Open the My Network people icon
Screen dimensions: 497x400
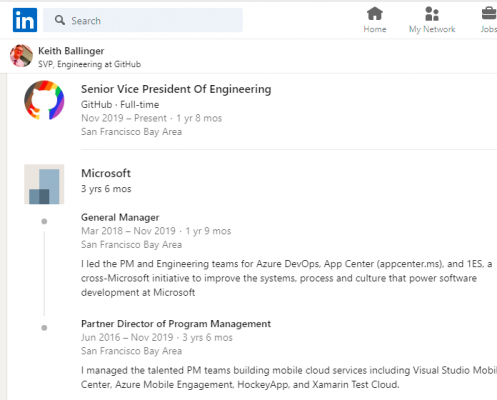coord(432,14)
